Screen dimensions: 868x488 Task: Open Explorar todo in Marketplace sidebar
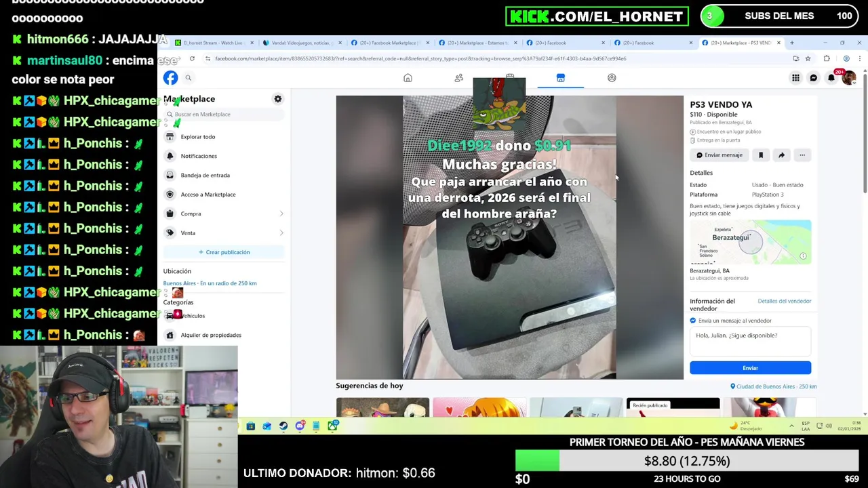(x=223, y=137)
